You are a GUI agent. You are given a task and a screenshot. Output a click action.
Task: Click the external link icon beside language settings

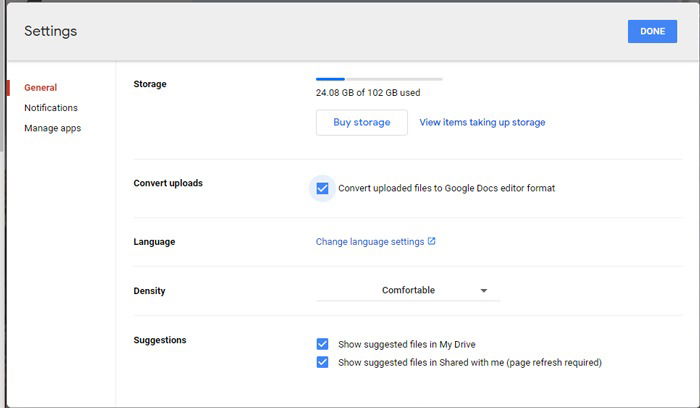point(431,241)
